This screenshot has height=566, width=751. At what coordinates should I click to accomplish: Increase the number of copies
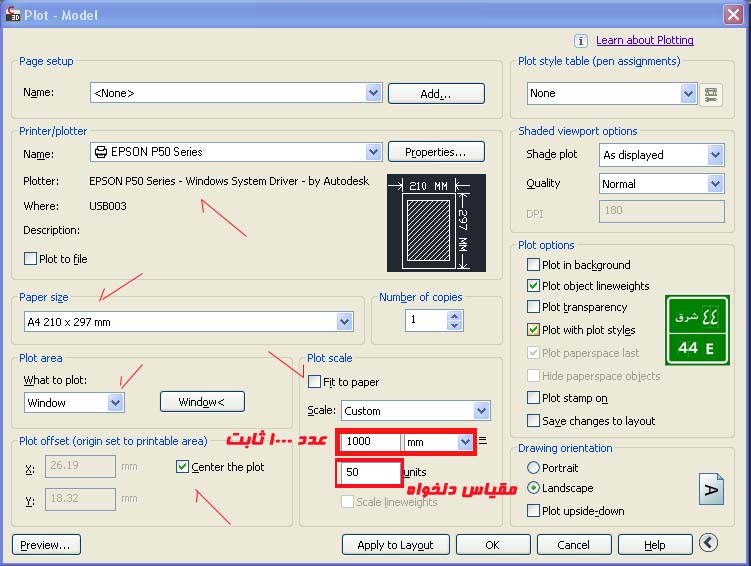456,316
